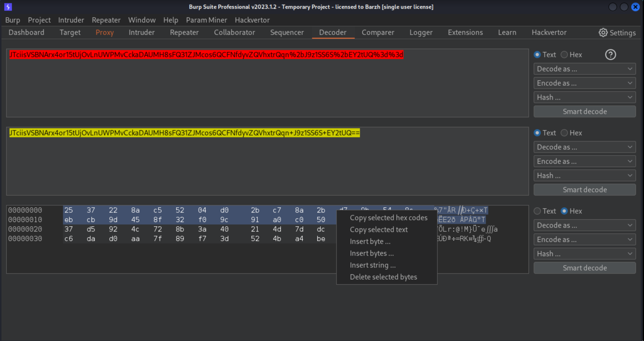Select Text radio in third hex panel

click(x=537, y=211)
